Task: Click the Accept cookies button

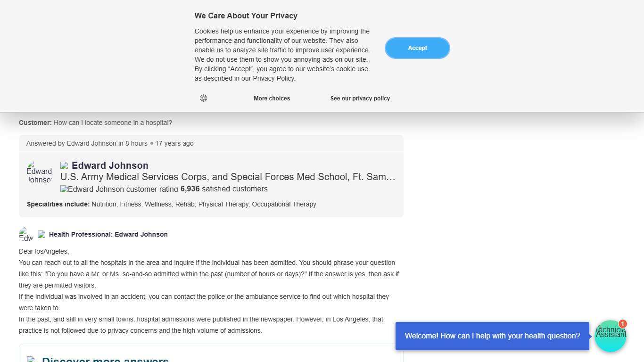Action: tap(417, 48)
